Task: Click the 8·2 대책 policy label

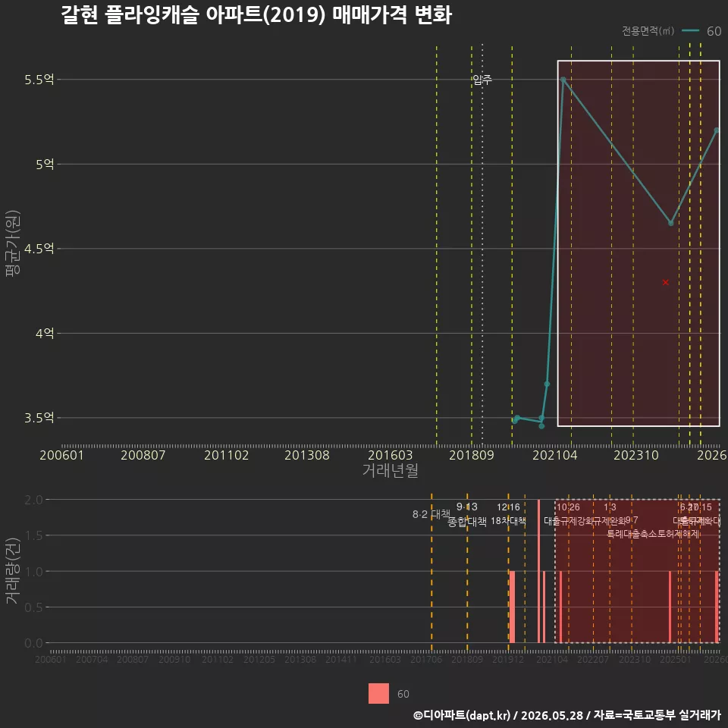Action: [x=431, y=514]
